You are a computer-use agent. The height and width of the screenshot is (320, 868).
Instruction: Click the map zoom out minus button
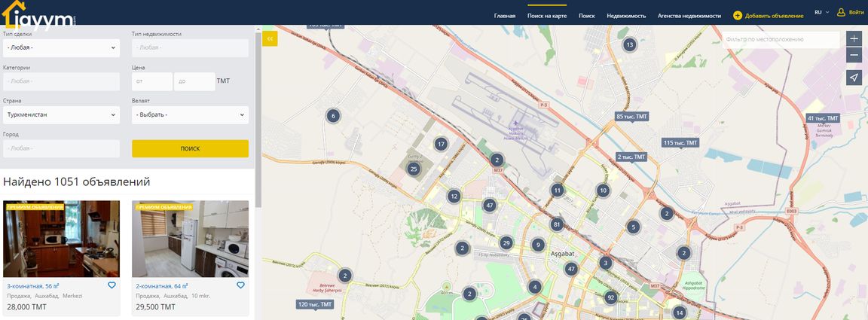tap(854, 55)
